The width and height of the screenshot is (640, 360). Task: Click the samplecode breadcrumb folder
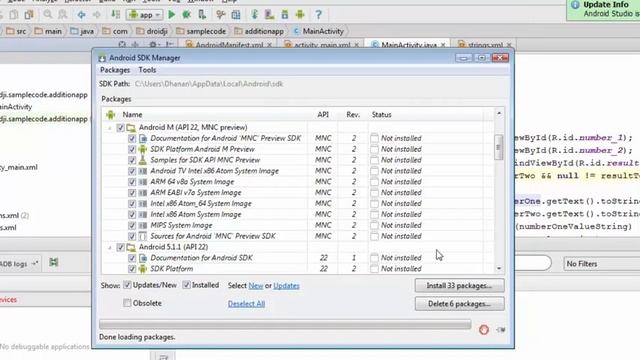(x=202, y=31)
